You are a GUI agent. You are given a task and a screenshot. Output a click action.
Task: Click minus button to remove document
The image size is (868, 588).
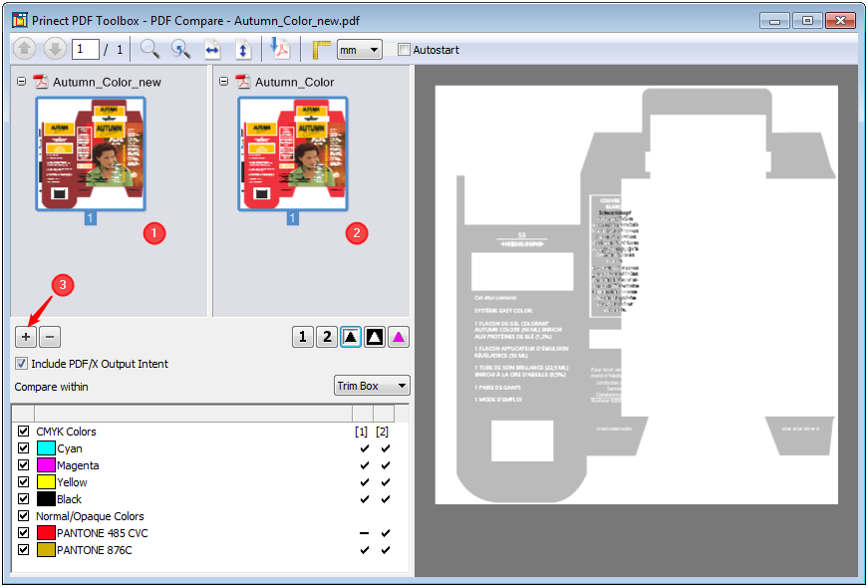51,337
